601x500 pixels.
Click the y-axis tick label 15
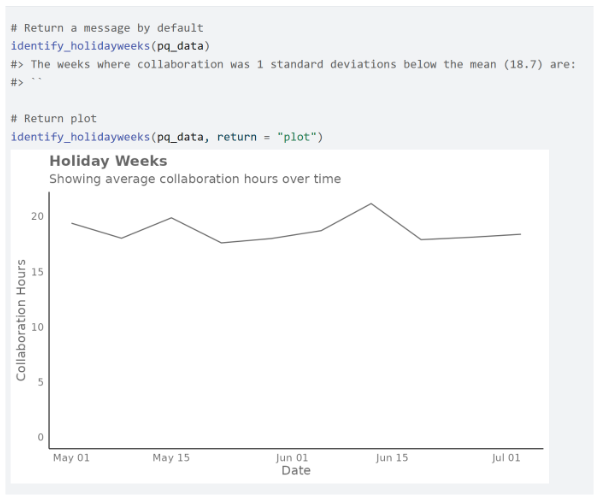[x=38, y=272]
